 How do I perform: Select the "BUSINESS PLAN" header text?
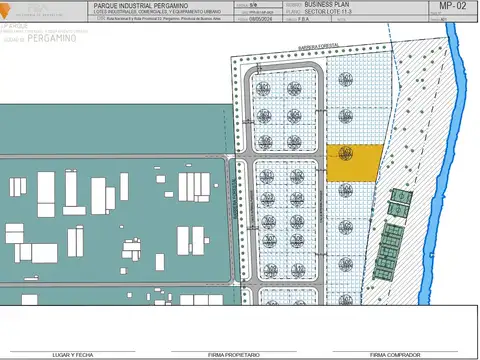327,5
